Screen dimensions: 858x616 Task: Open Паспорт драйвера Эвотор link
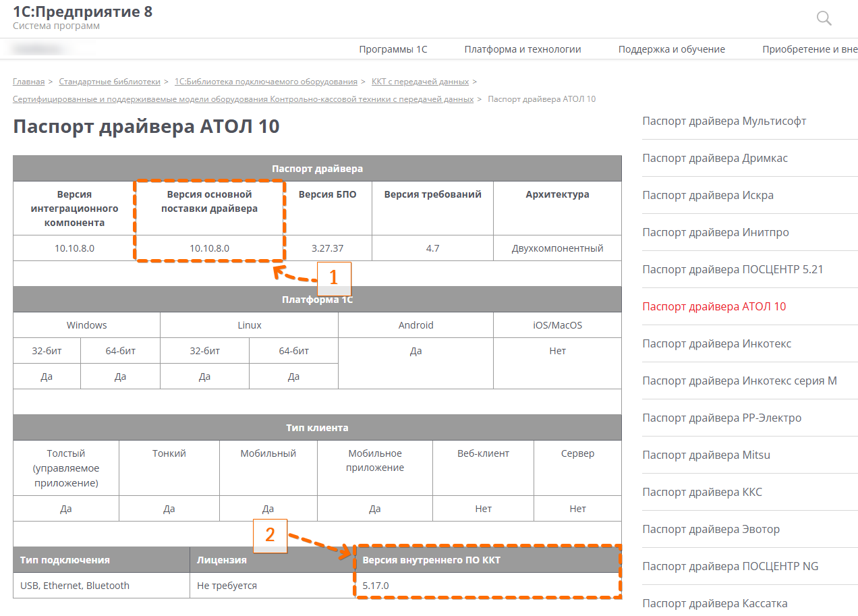[x=710, y=530]
